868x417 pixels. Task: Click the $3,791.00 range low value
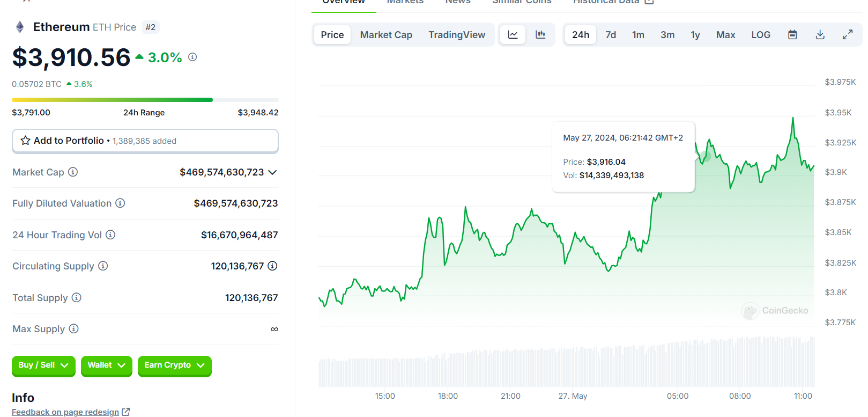[x=31, y=113]
